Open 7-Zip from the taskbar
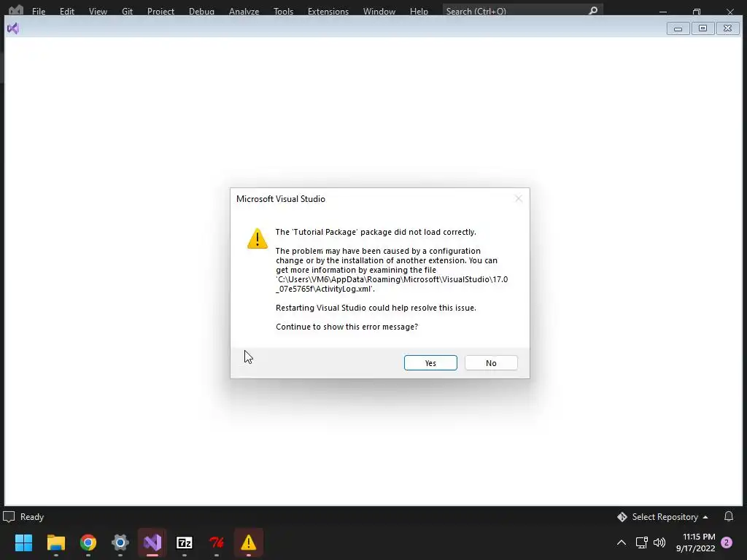Viewport: 747px width, 560px height. [185, 542]
